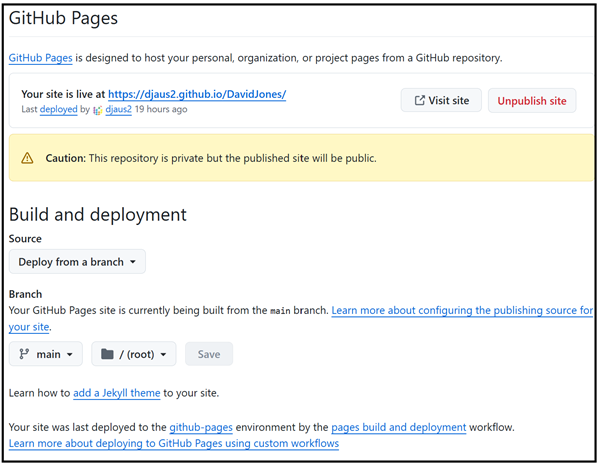Open the 'deployed' link under site URL
This screenshot has height=466, width=600.
tap(59, 109)
